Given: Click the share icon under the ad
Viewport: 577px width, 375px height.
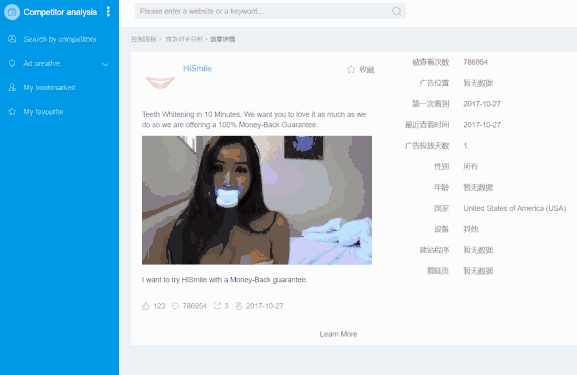Looking at the screenshot, I should click(217, 305).
